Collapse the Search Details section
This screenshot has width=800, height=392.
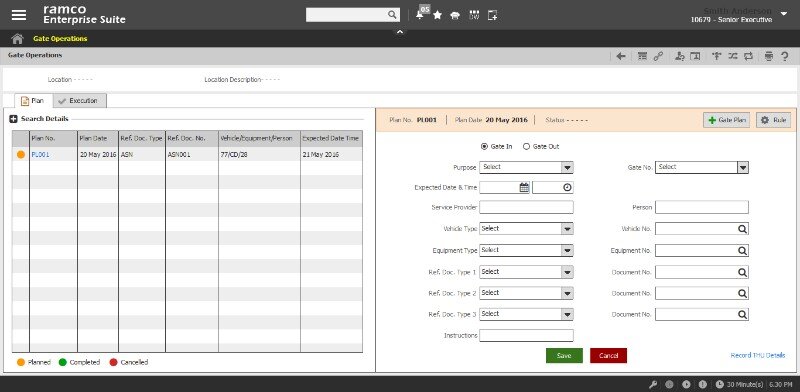(x=14, y=119)
